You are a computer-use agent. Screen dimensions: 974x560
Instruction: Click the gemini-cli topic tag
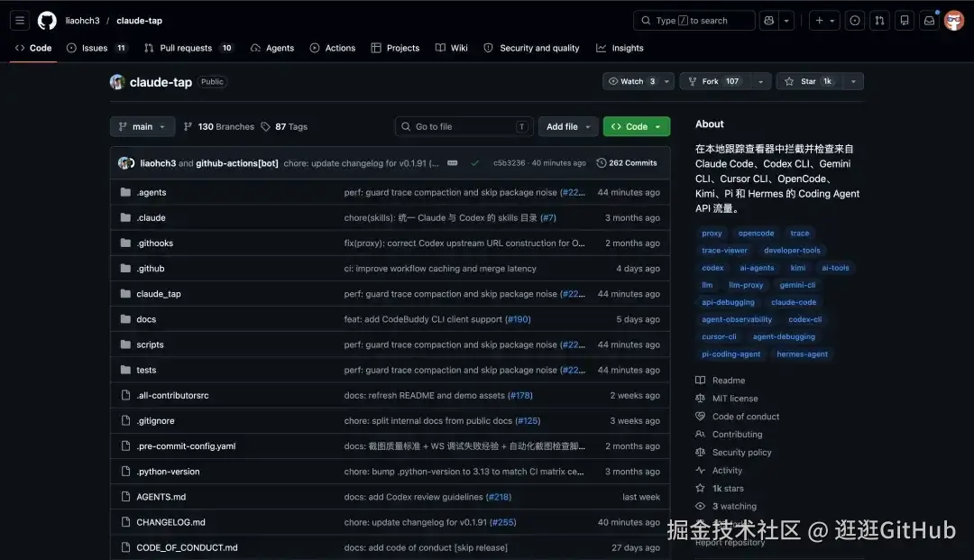tap(797, 286)
